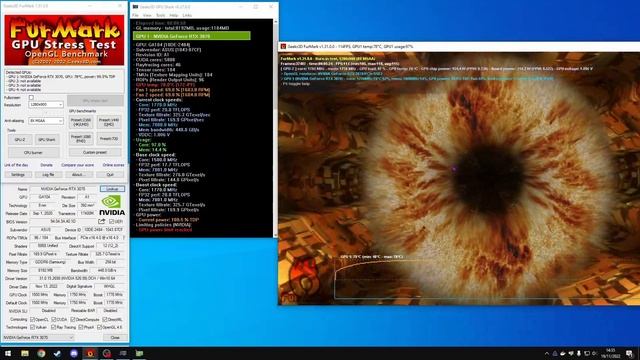Viewport: 640px width, 360px height.
Task: Click the taskbar clock
Action: pyautogui.click(x=610, y=353)
